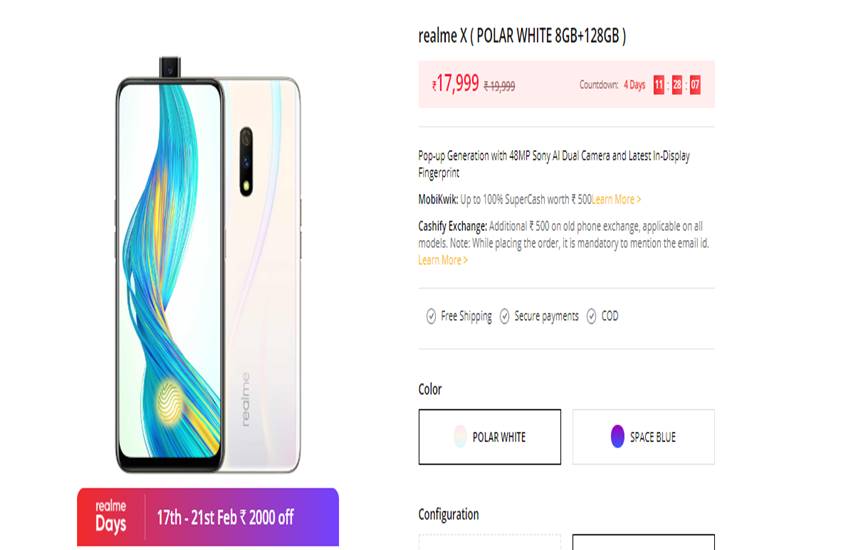Click the countdown hours box
Viewport: 850px width, 550px height.
[659, 85]
